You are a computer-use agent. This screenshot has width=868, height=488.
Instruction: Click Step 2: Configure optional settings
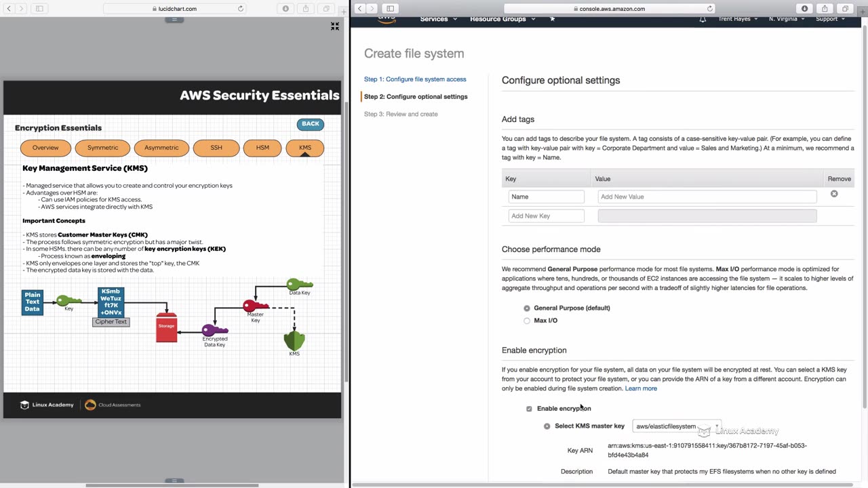coord(416,97)
